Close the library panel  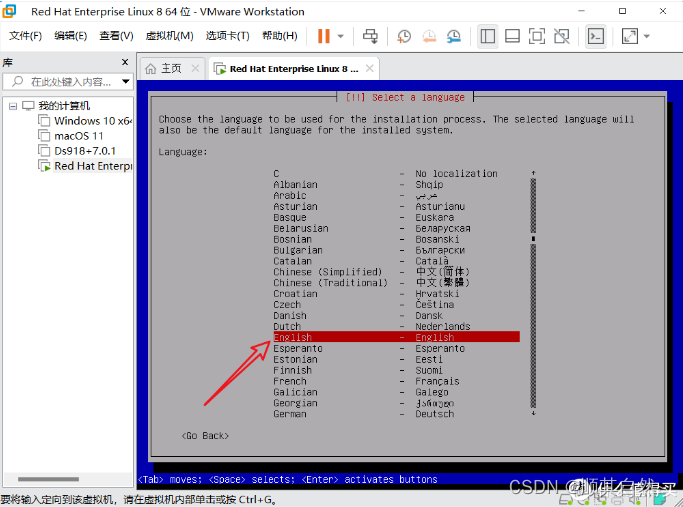pos(125,62)
